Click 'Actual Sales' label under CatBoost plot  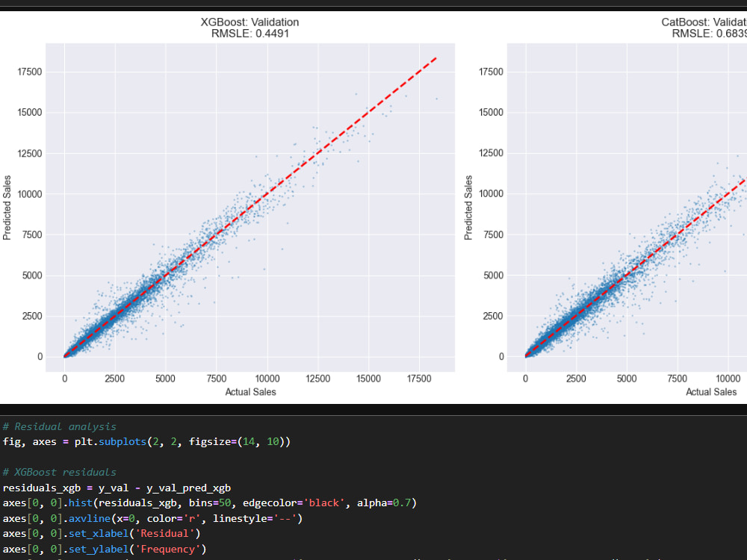point(711,392)
